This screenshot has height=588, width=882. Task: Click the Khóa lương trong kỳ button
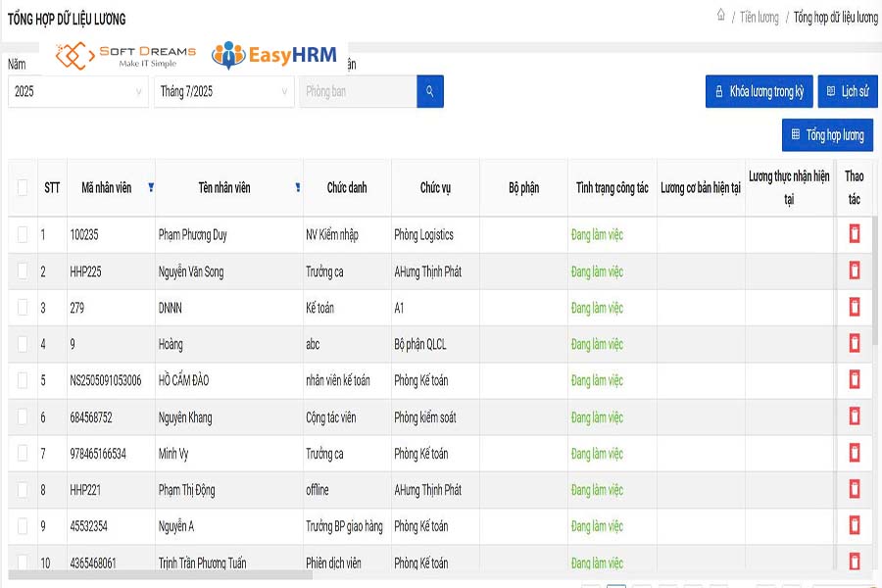(x=759, y=91)
